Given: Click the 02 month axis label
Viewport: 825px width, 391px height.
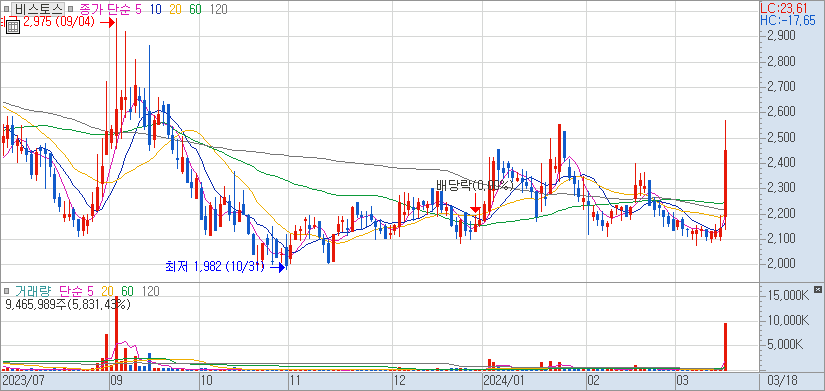Looking at the screenshot, I should point(594,380).
